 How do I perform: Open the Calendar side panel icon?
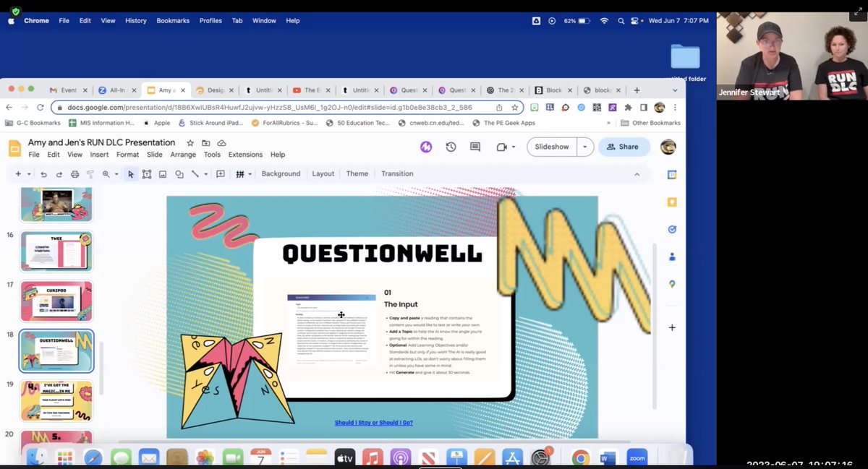(672, 175)
